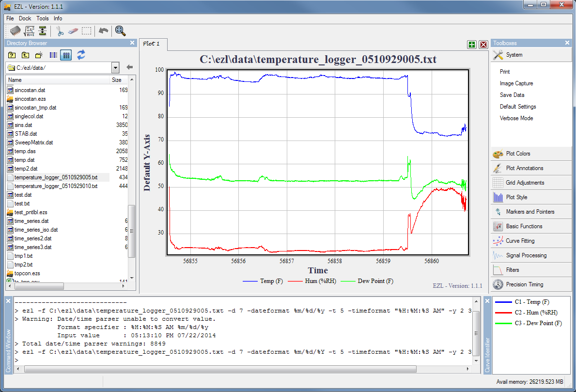Add a new plot with green plus
This screenshot has width=576, height=392.
click(472, 45)
